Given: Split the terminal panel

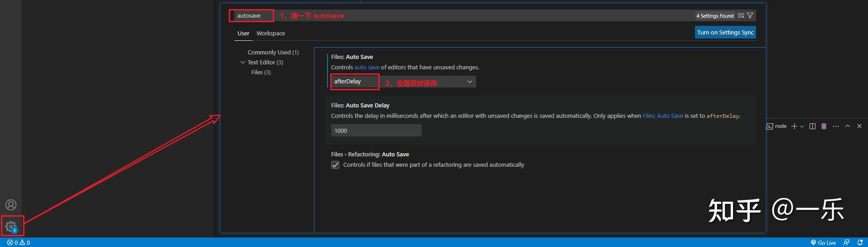Looking at the screenshot, I should pyautogui.click(x=812, y=126).
